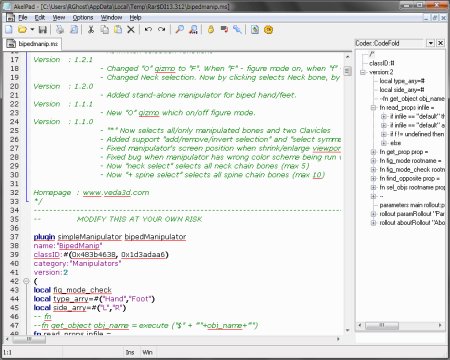This screenshot has height=360, width=450.
Task: Expand the rollout aboutRollout node
Action: coord(373,223)
